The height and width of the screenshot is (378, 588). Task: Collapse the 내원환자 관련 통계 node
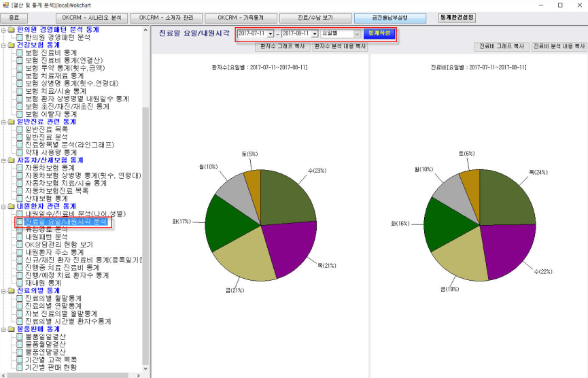click(x=3, y=206)
